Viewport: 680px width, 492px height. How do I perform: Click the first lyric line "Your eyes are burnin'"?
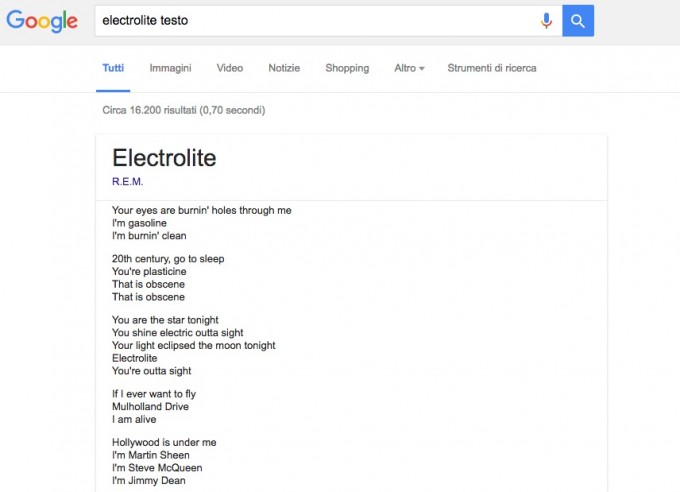point(201,210)
